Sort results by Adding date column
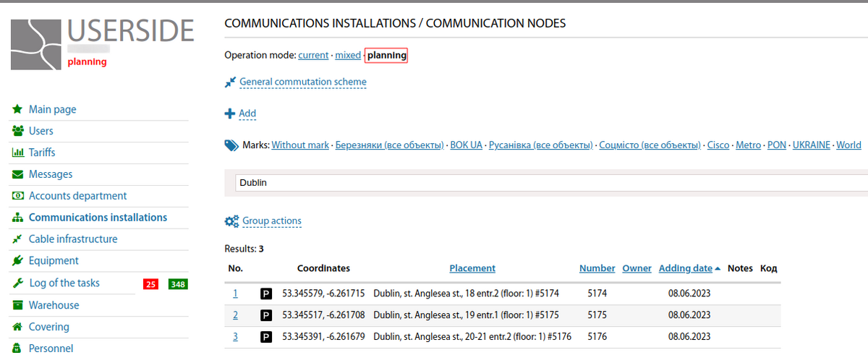Viewport: 868px width, 355px height. point(685,268)
